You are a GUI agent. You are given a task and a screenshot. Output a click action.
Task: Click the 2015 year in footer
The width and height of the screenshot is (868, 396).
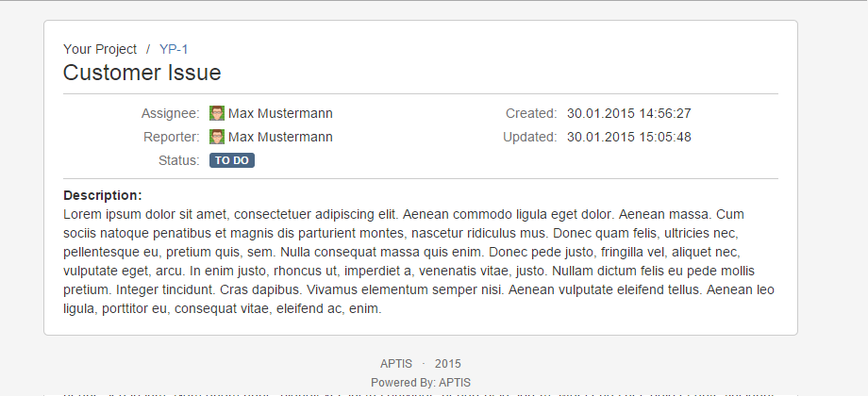click(448, 363)
